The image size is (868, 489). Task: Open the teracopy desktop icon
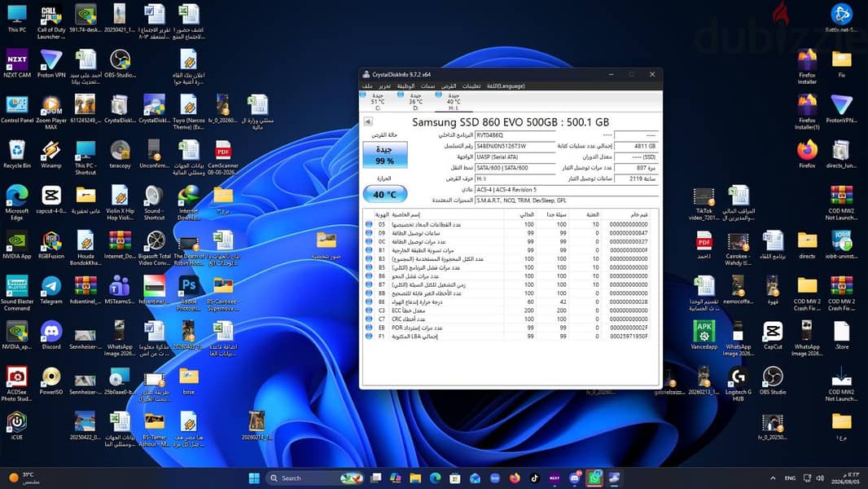point(120,154)
